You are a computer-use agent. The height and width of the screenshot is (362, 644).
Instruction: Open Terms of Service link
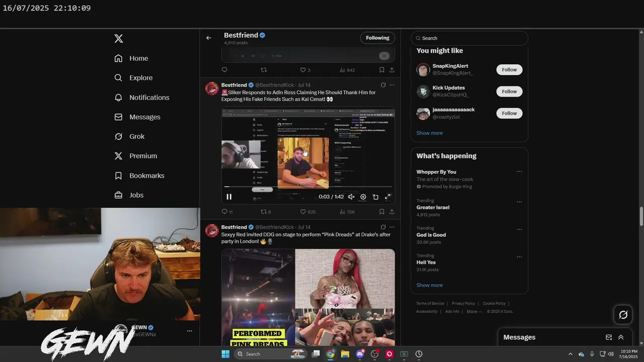coord(430,304)
